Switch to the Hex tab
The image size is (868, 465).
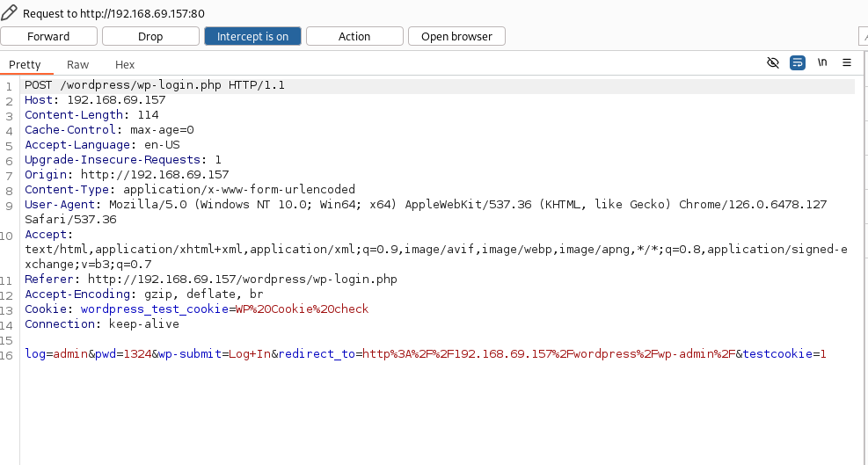(125, 65)
